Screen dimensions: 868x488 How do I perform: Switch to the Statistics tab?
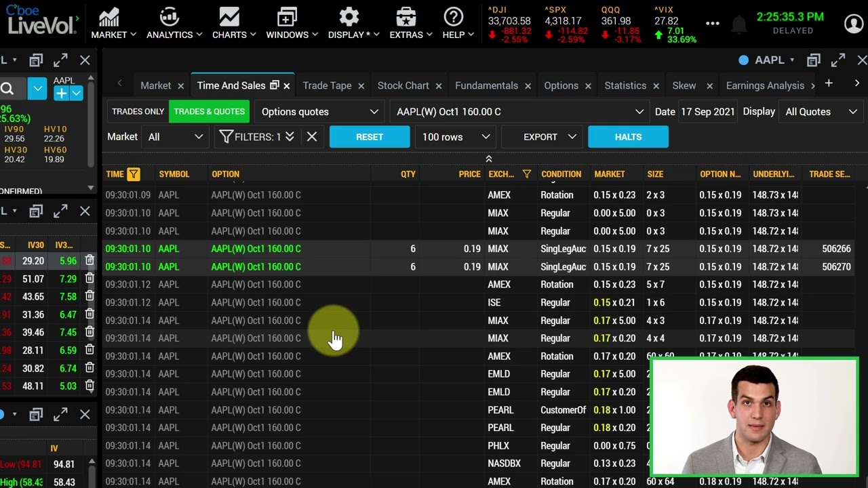click(625, 85)
